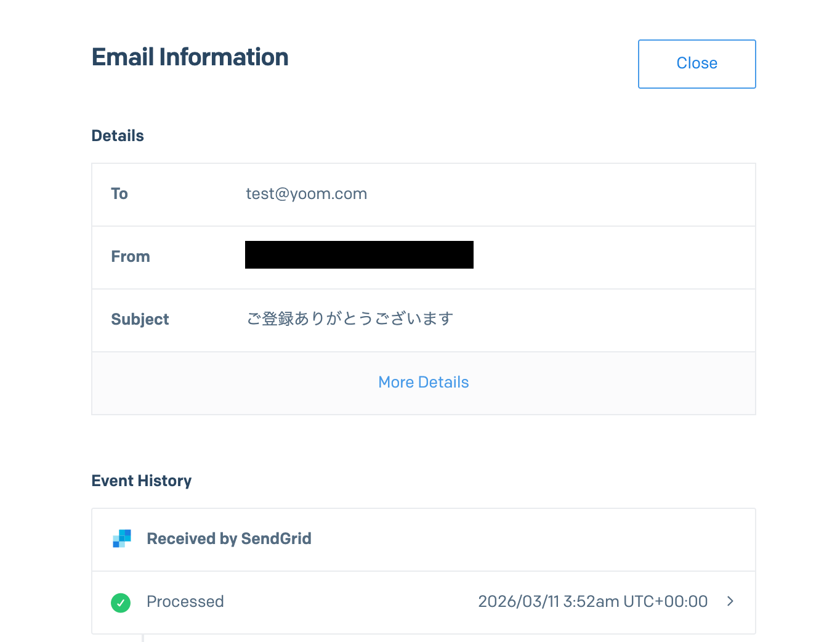This screenshot has width=840, height=642.
Task: Click the From field label
Action: [131, 257]
